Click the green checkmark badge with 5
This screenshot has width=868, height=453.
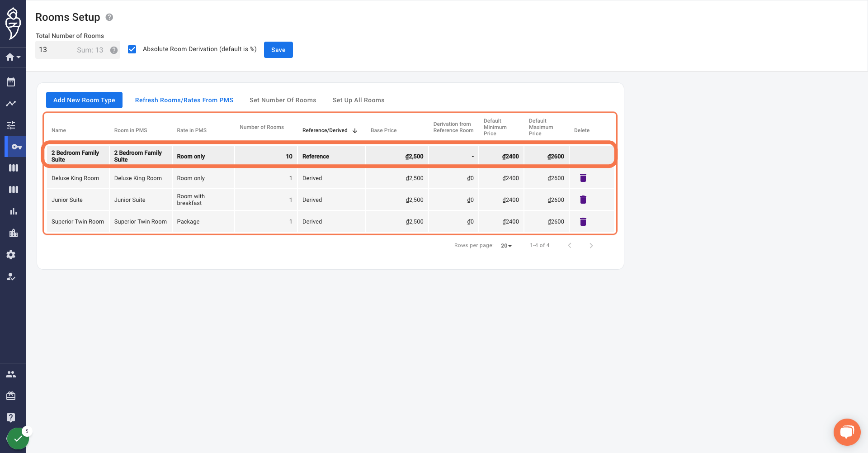point(18,438)
